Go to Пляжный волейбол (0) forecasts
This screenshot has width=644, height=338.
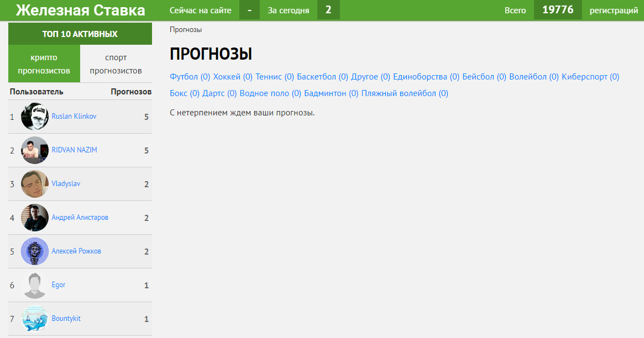coord(404,93)
